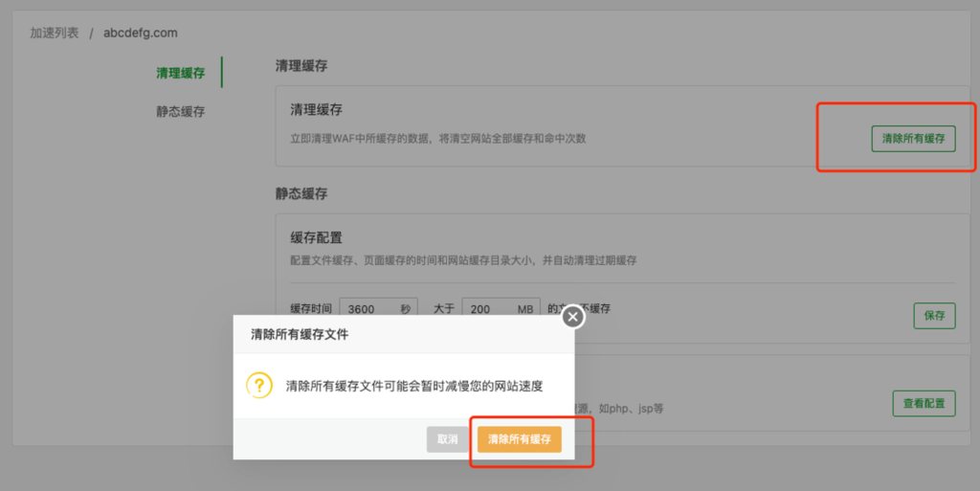Confirm with the orange 清除所有缓存 button
The height and width of the screenshot is (491, 980).
520,439
